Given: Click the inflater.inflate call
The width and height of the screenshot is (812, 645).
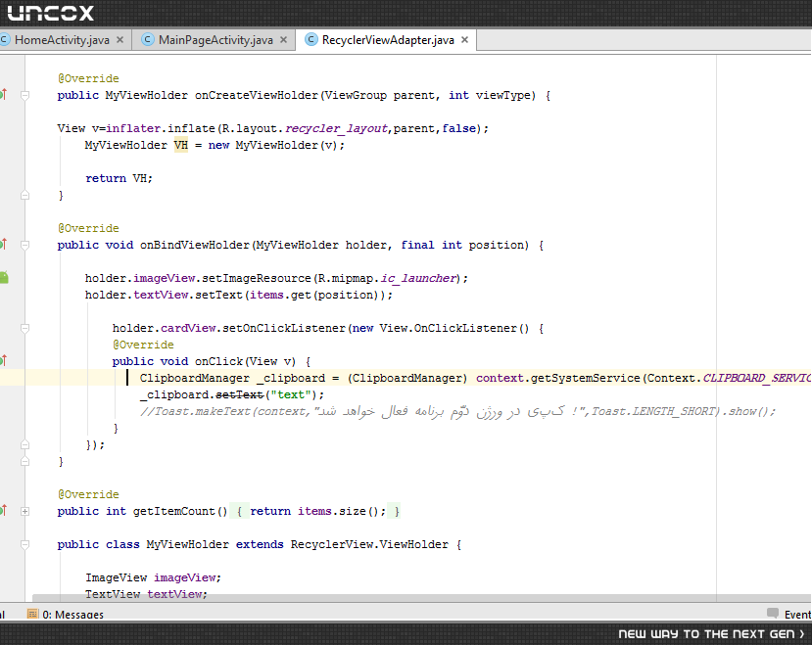Looking at the screenshot, I should 161,128.
